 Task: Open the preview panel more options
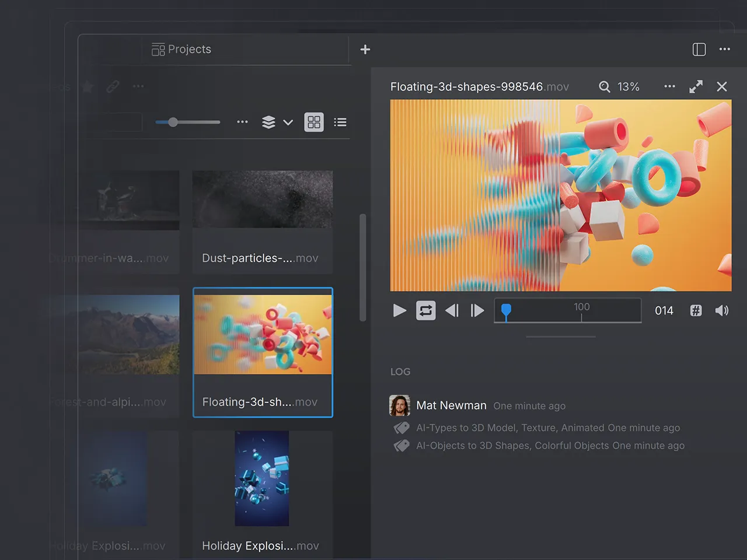coord(669,86)
